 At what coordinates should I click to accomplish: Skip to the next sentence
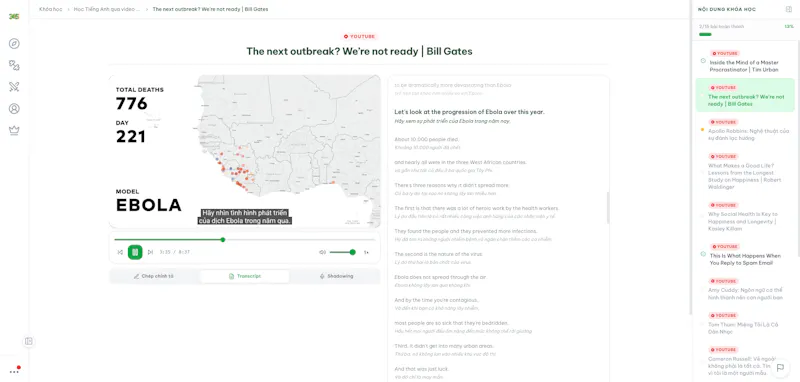click(150, 252)
